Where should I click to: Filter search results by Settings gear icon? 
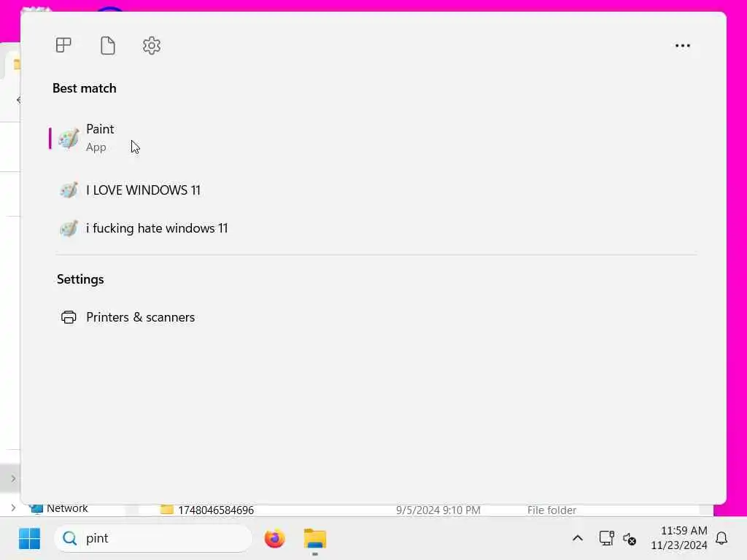152,46
